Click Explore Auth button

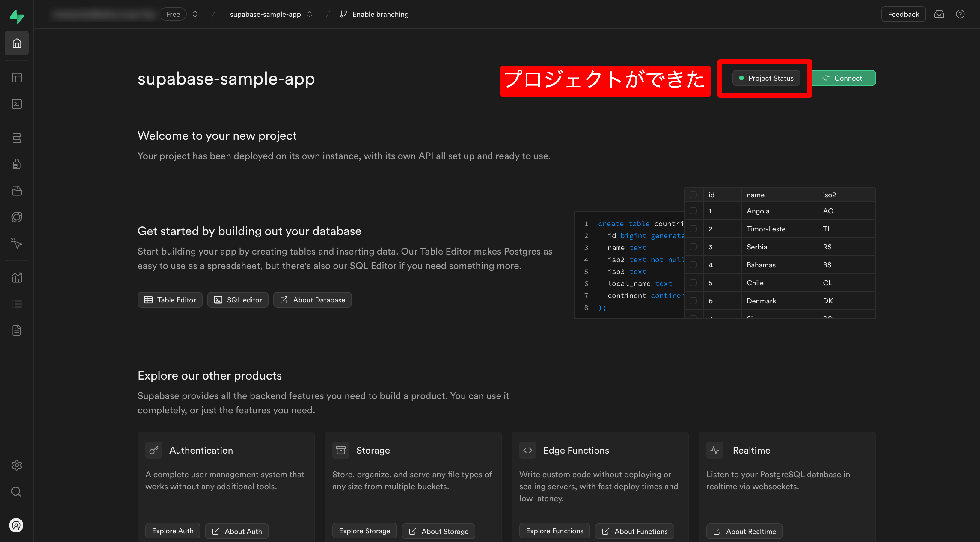click(x=172, y=531)
